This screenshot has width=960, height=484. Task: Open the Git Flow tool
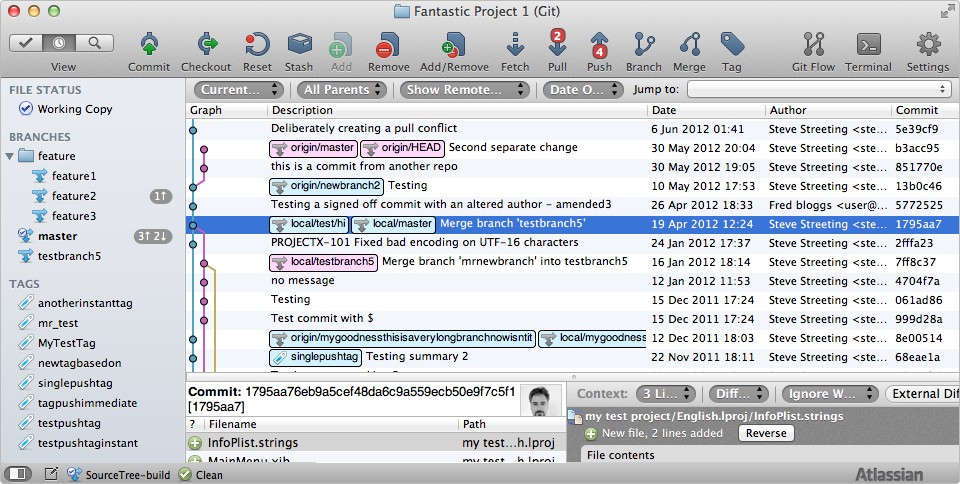[x=812, y=44]
